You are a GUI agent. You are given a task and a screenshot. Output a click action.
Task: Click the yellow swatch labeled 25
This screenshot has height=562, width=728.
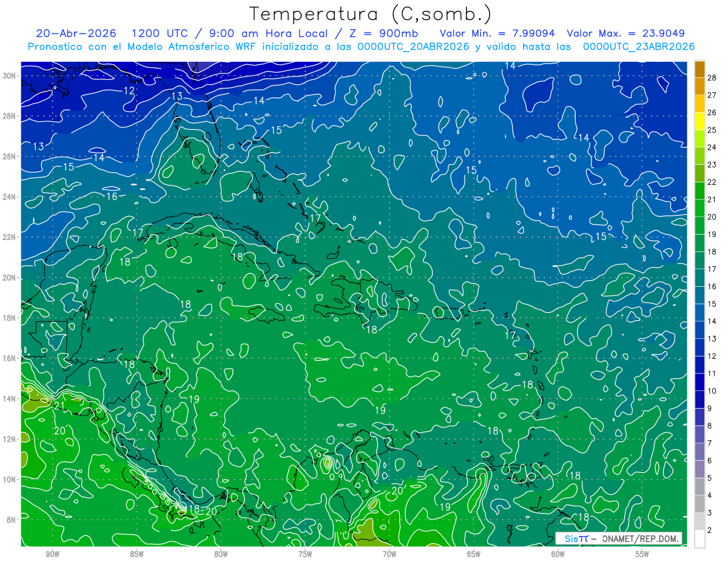tap(699, 121)
